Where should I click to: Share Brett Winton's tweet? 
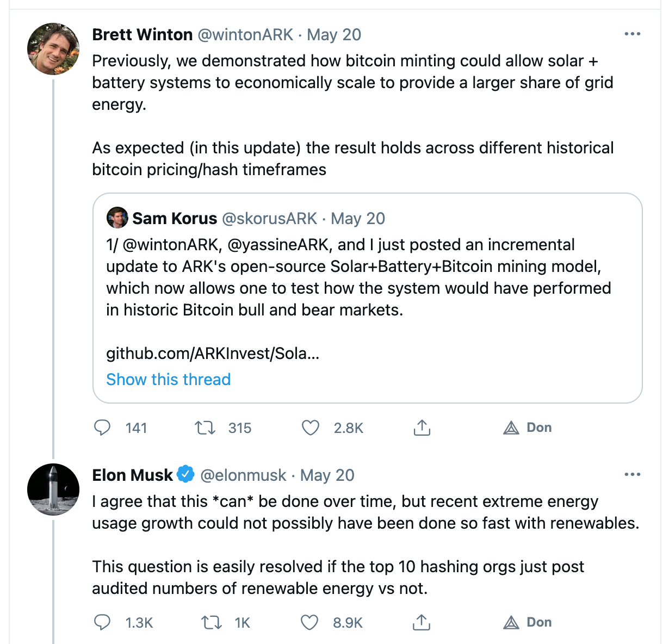coord(422,428)
